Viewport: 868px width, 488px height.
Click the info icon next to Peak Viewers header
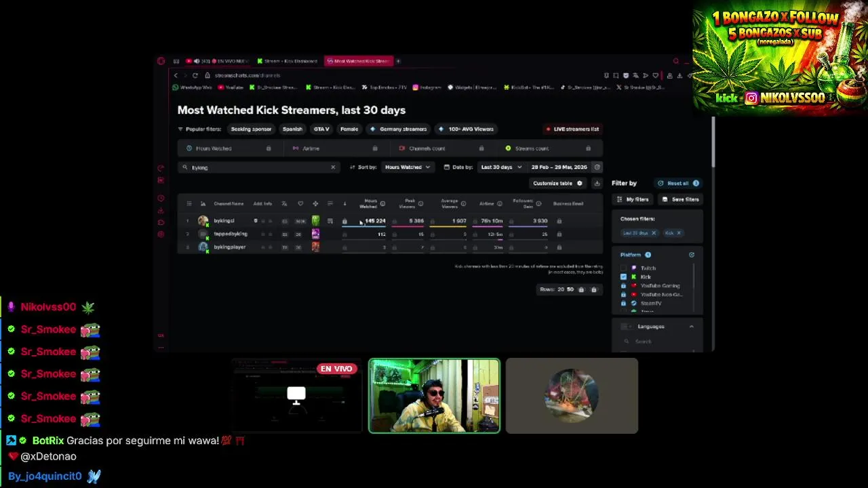point(420,203)
